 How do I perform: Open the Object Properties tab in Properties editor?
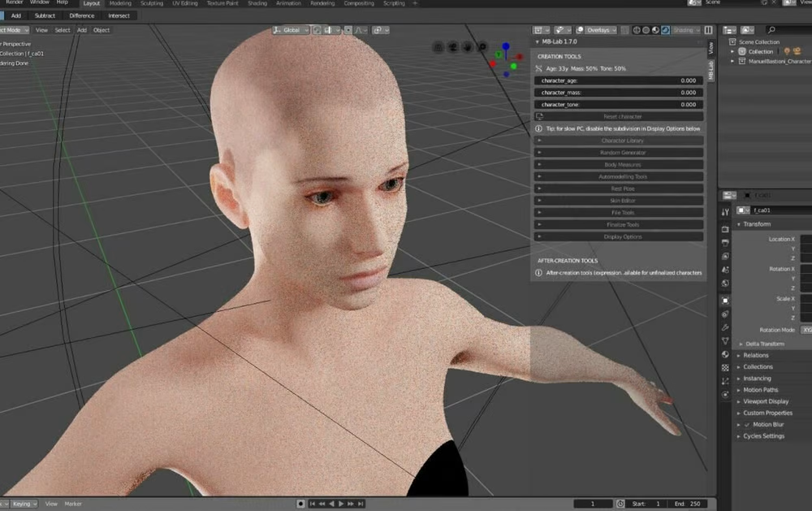coord(725,300)
